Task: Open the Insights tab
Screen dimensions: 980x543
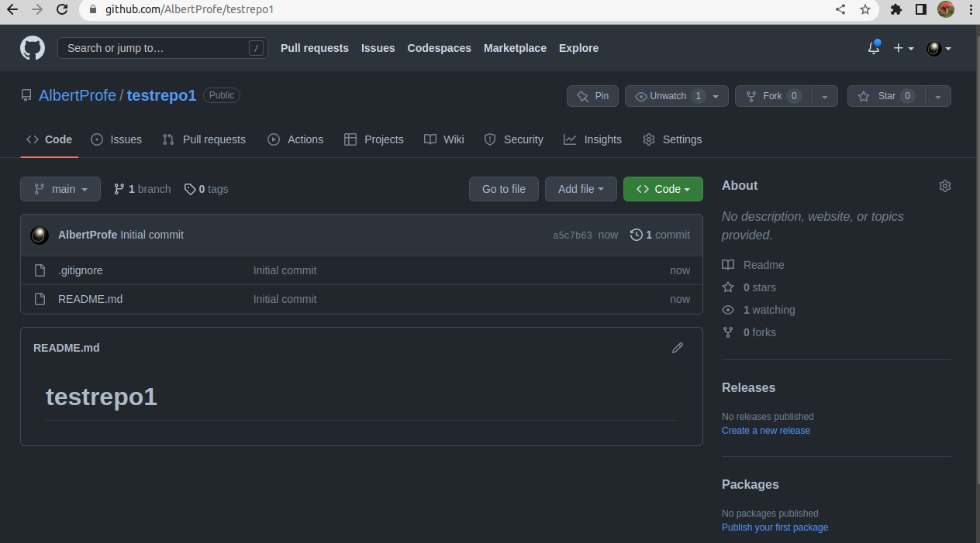Action: tap(592, 139)
